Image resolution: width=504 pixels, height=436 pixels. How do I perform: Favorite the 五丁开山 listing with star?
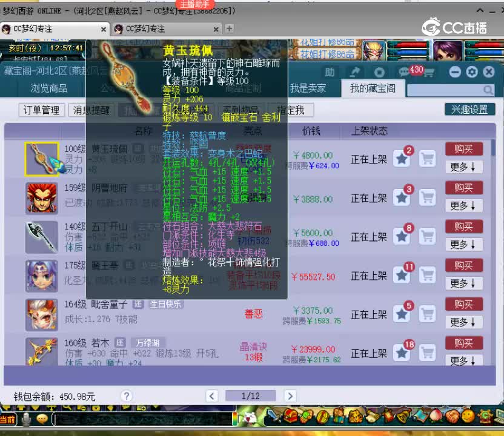(402, 237)
